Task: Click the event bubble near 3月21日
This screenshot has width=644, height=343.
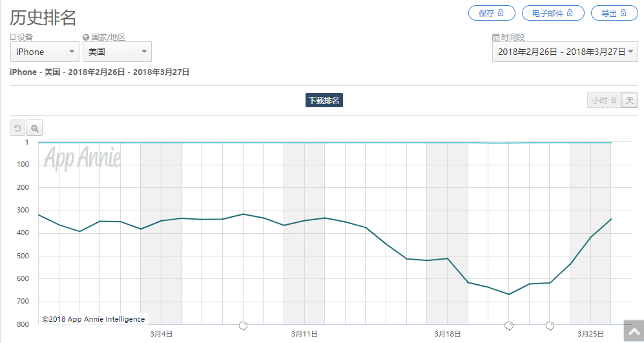Action: pyautogui.click(x=509, y=326)
